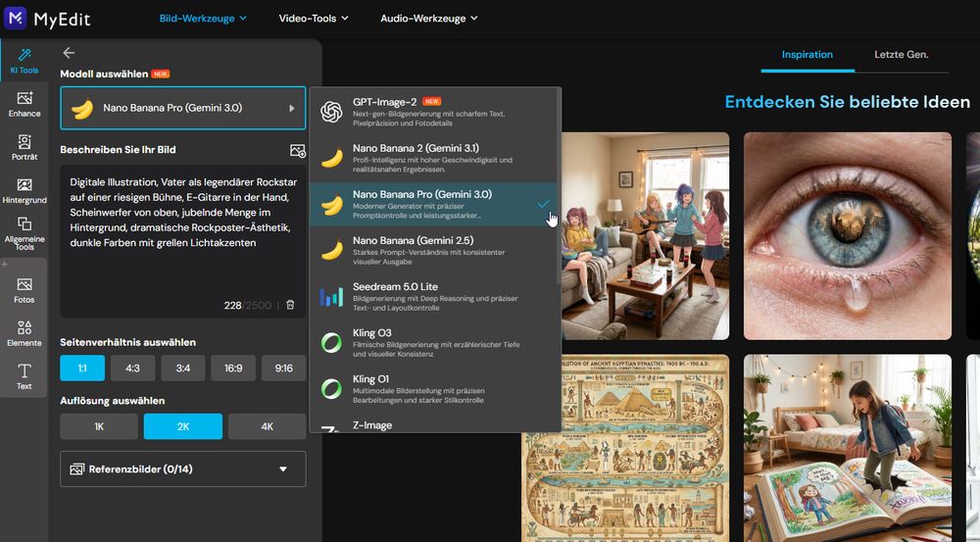Click the model list scrollbar
This screenshot has height=542, width=980.
point(560,187)
